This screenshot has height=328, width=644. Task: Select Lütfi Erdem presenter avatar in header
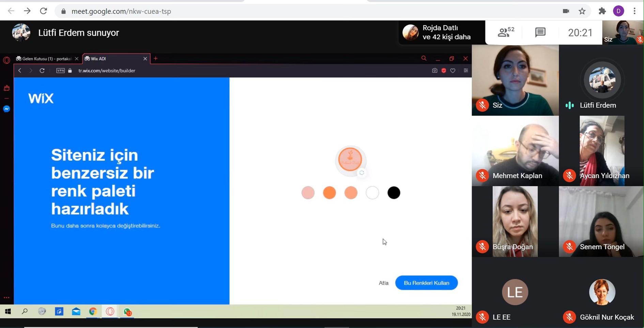21,33
